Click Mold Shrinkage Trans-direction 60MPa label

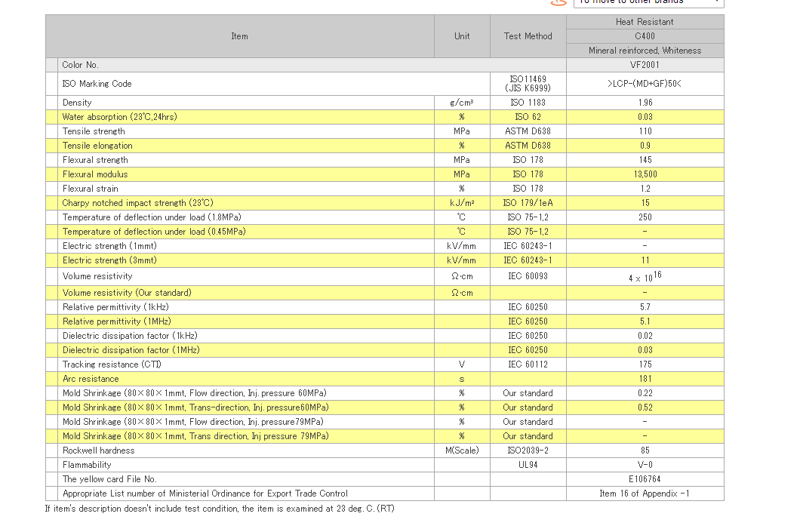195,407
